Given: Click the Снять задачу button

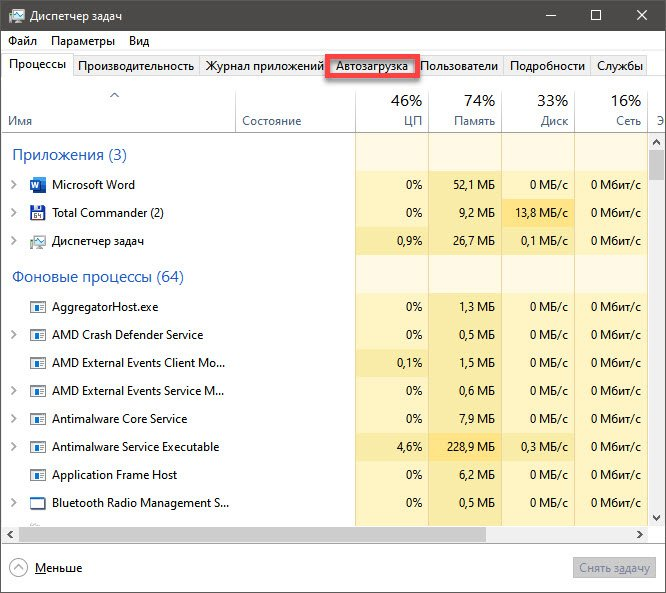Looking at the screenshot, I should [614, 568].
